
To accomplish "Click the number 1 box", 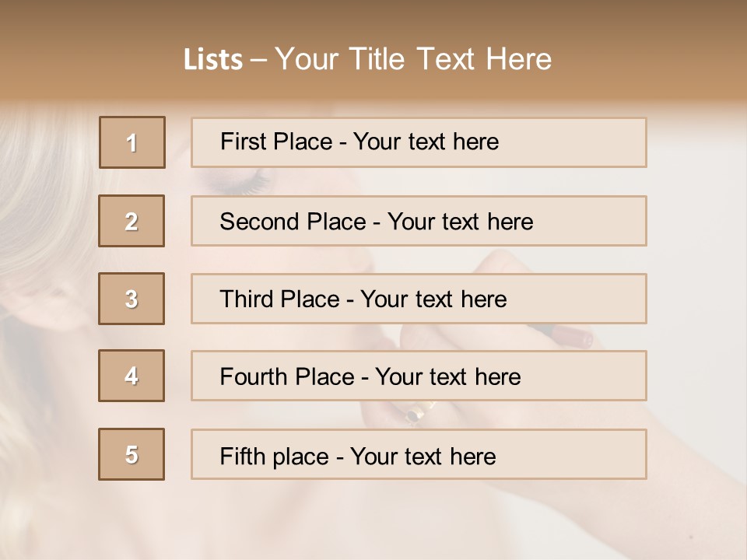I will click(x=132, y=142).
